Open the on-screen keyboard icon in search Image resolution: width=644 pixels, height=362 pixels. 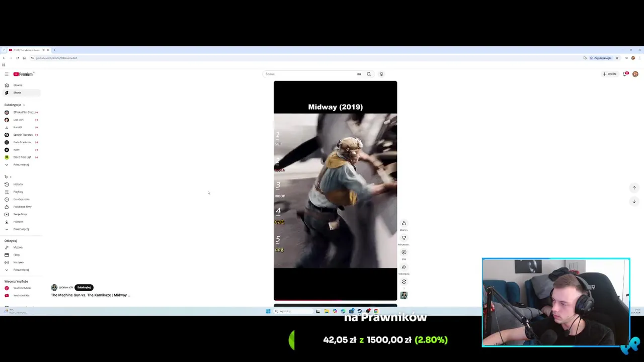coord(359,74)
